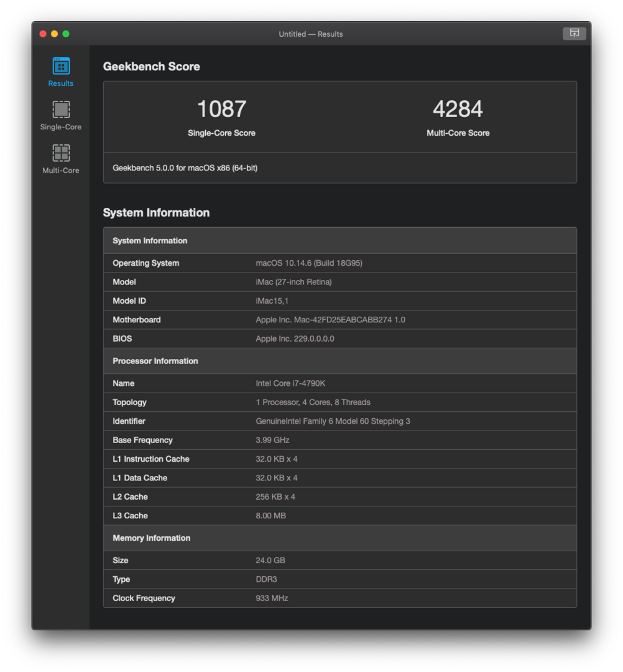The width and height of the screenshot is (623, 672).
Task: Click the DDR3 memory type value
Action: tap(266, 579)
